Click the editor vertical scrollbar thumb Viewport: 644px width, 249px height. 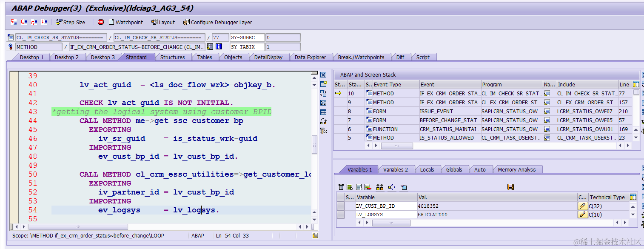tap(315, 144)
